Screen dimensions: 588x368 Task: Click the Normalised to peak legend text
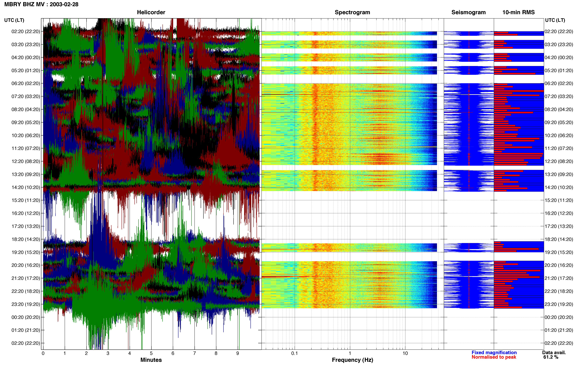point(494,357)
